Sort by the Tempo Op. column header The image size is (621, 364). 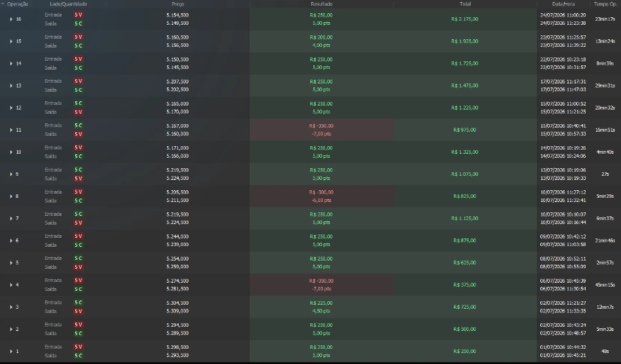click(x=605, y=4)
